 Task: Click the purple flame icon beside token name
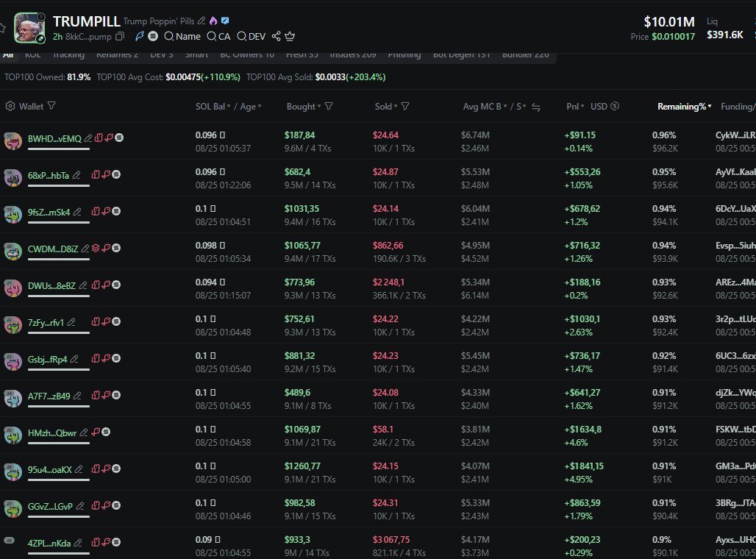coord(213,21)
